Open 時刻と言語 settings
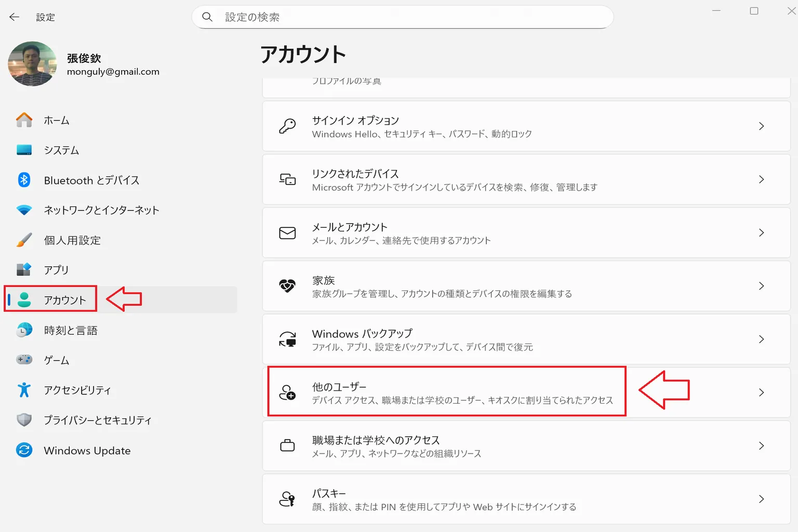Screen dimensions: 798x532 pos(71,330)
